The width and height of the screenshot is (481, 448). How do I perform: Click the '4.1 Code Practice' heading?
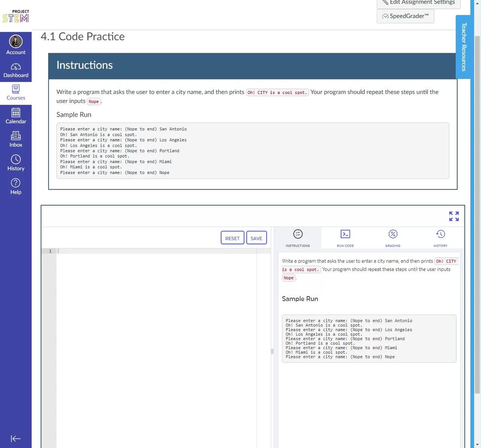click(x=83, y=36)
